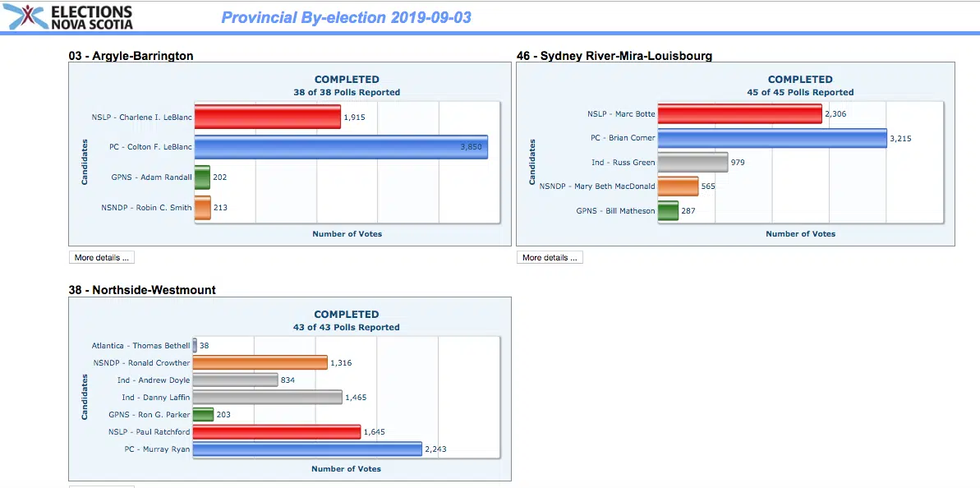Select Andrew Doyle's gray vote bar
This screenshot has width=980, height=488.
pos(235,380)
